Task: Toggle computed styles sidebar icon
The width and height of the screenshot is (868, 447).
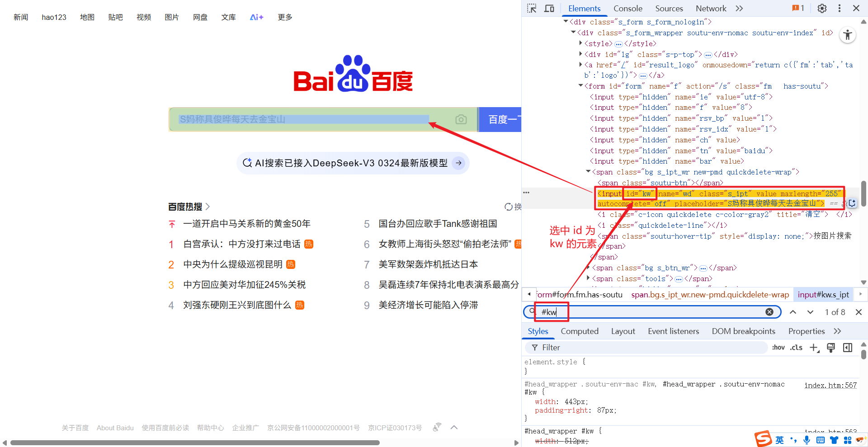Action: pos(848,347)
